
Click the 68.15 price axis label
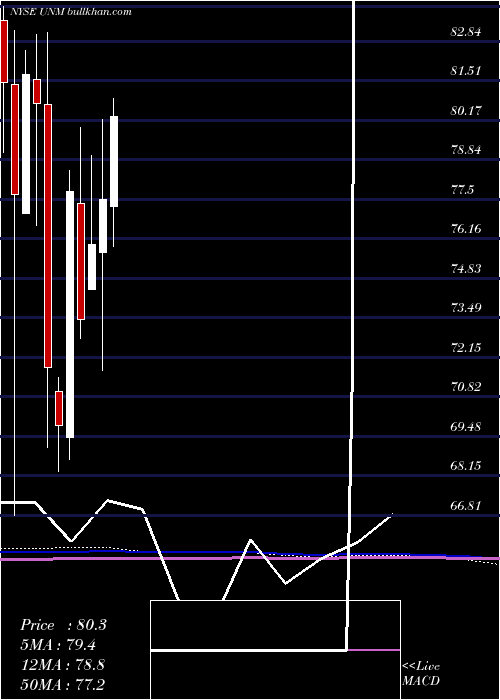(466, 466)
